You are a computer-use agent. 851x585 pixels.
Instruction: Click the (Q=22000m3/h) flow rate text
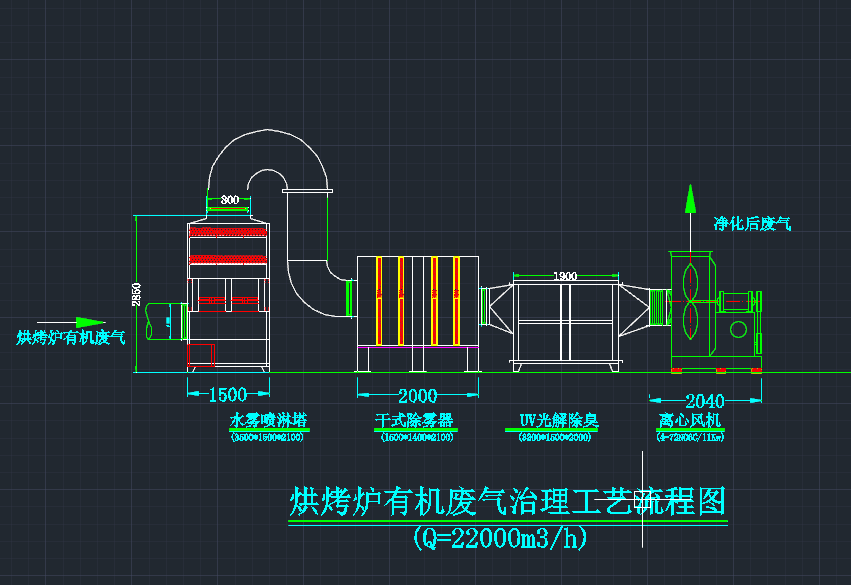[x=500, y=538]
